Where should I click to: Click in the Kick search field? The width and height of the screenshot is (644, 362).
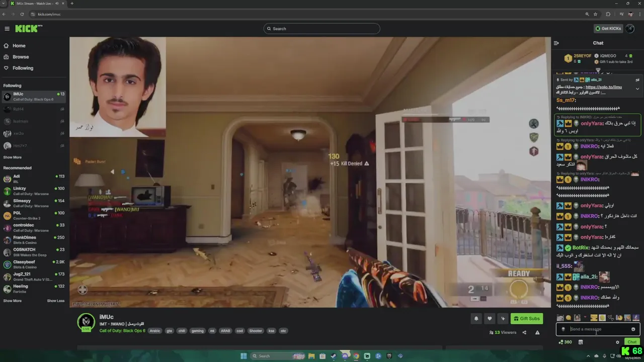coord(321,29)
